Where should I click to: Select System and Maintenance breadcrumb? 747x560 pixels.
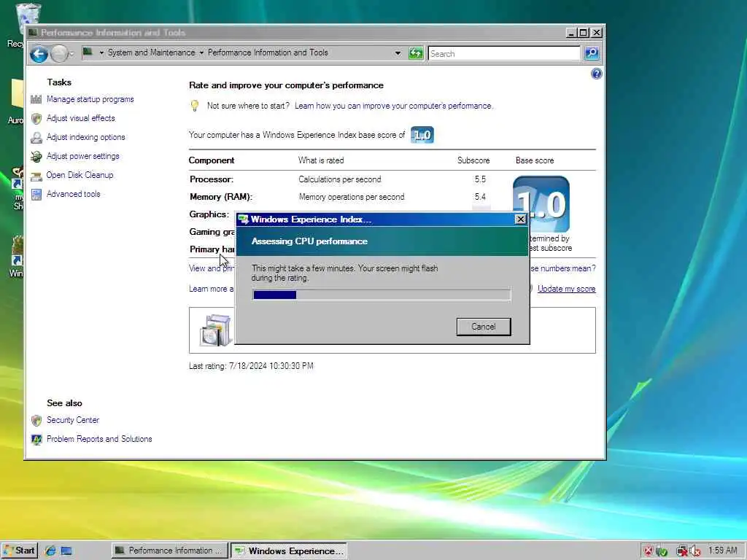click(152, 52)
